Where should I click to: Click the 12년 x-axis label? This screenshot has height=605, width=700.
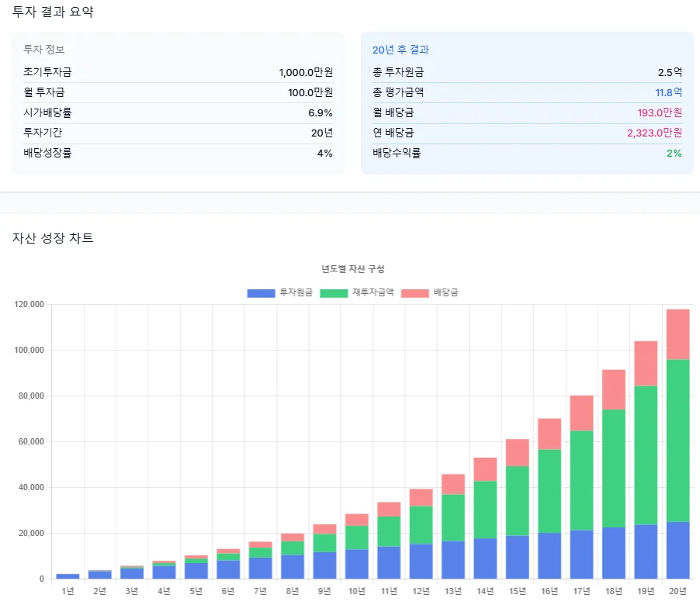[x=421, y=592]
